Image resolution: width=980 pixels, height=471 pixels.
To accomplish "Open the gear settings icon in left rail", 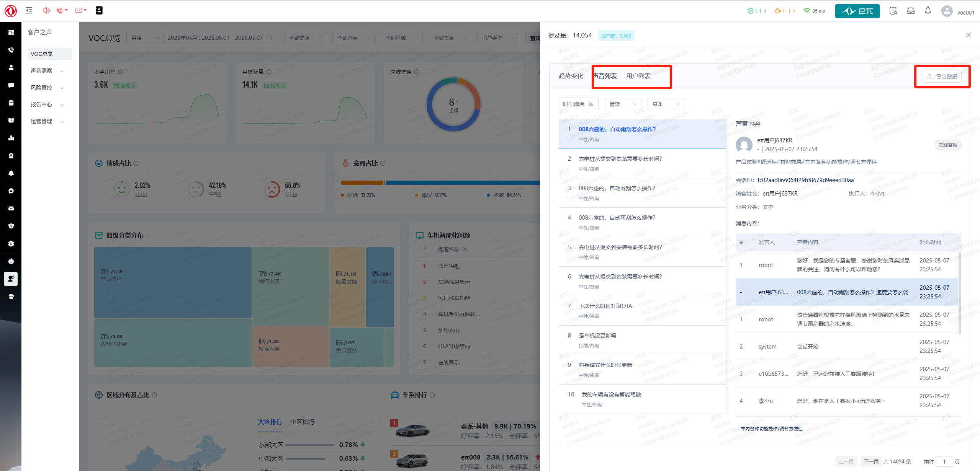I will (x=11, y=244).
